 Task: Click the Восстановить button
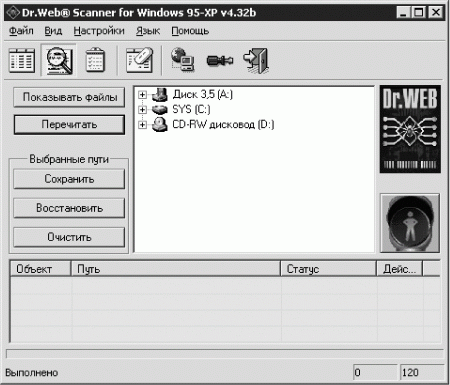click(x=69, y=208)
